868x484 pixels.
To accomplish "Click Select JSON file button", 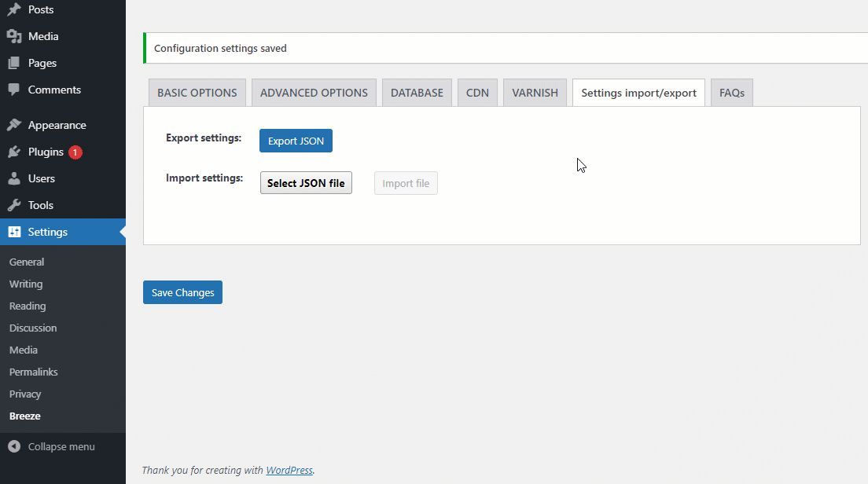I will (306, 183).
